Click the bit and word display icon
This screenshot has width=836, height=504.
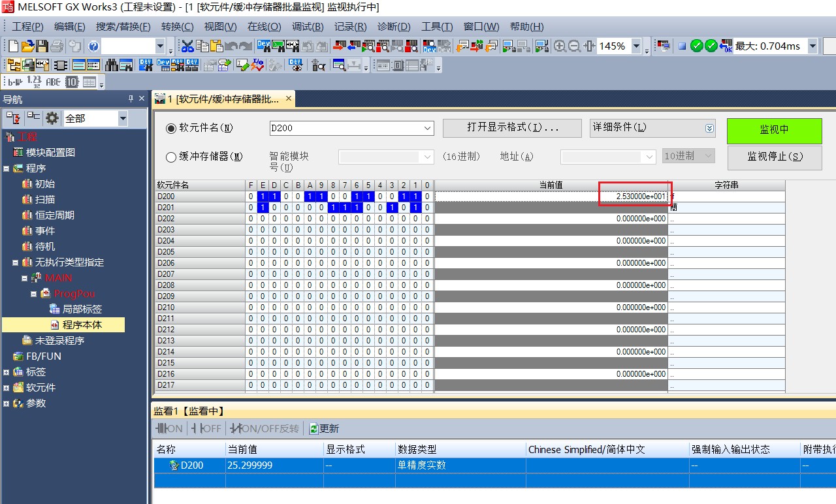14,82
